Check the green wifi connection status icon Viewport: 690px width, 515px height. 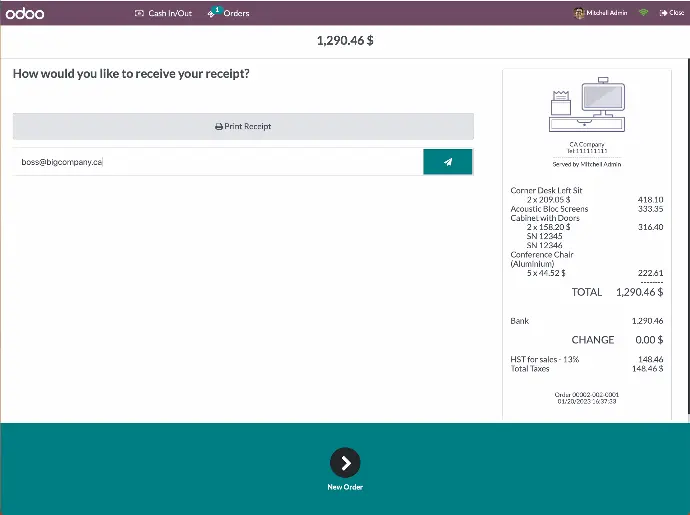[643, 13]
